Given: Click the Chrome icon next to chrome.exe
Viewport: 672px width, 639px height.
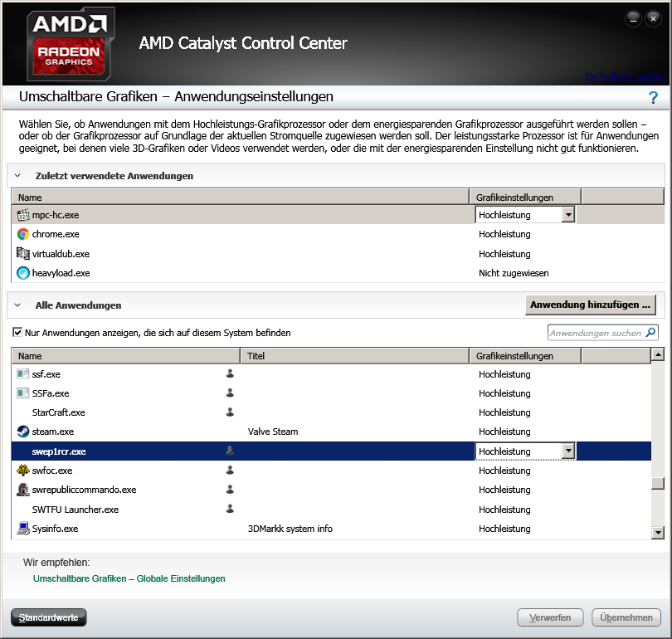Looking at the screenshot, I should point(22,234).
